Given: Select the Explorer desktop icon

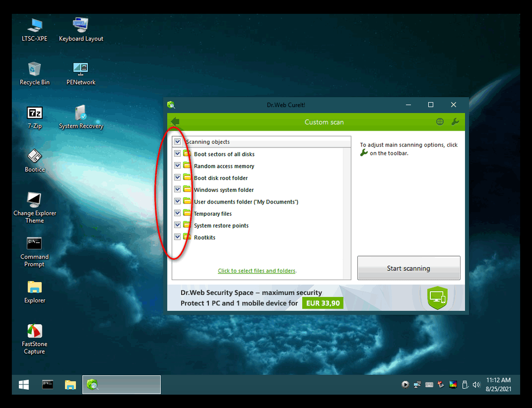Looking at the screenshot, I should 35,291.
